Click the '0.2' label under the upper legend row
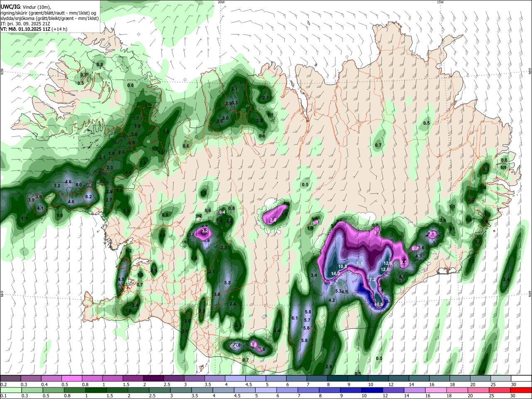Image resolution: width=532 pixels, height=399 pixels. pos(3,384)
